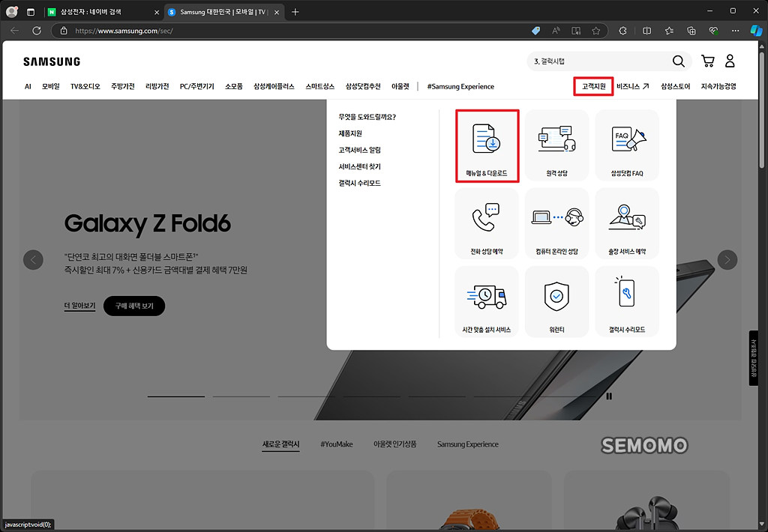Open the 원격 상담 icon tile
Viewport: 768px width, 532px height.
pos(557,145)
